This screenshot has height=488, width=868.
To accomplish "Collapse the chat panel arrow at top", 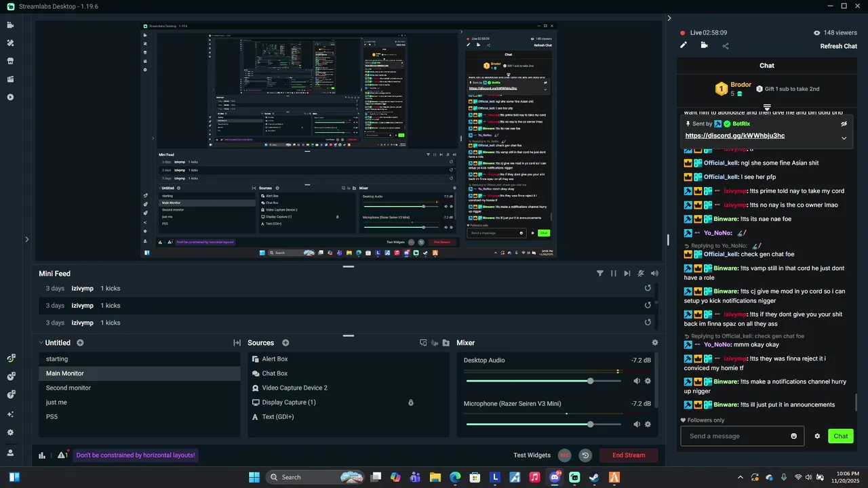I will point(669,18).
